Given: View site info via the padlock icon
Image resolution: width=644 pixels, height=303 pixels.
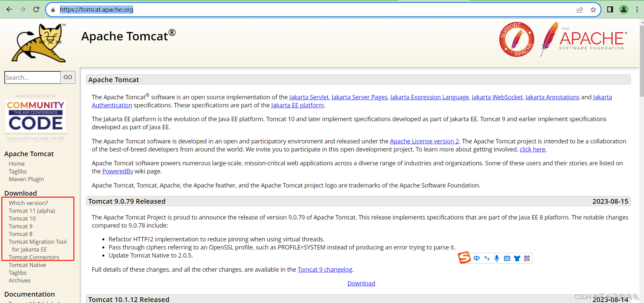Looking at the screenshot, I should coord(53,10).
